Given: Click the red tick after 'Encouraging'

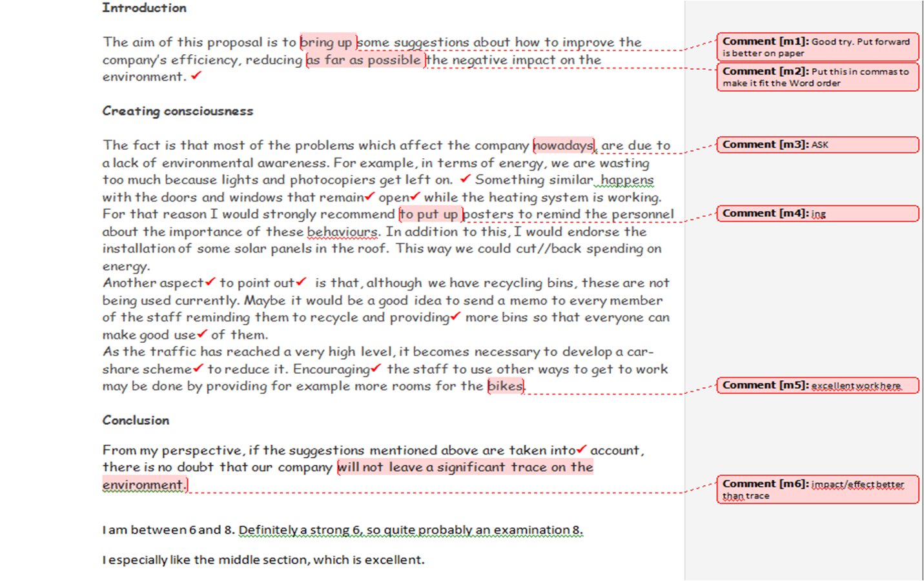Looking at the screenshot, I should [x=376, y=367].
